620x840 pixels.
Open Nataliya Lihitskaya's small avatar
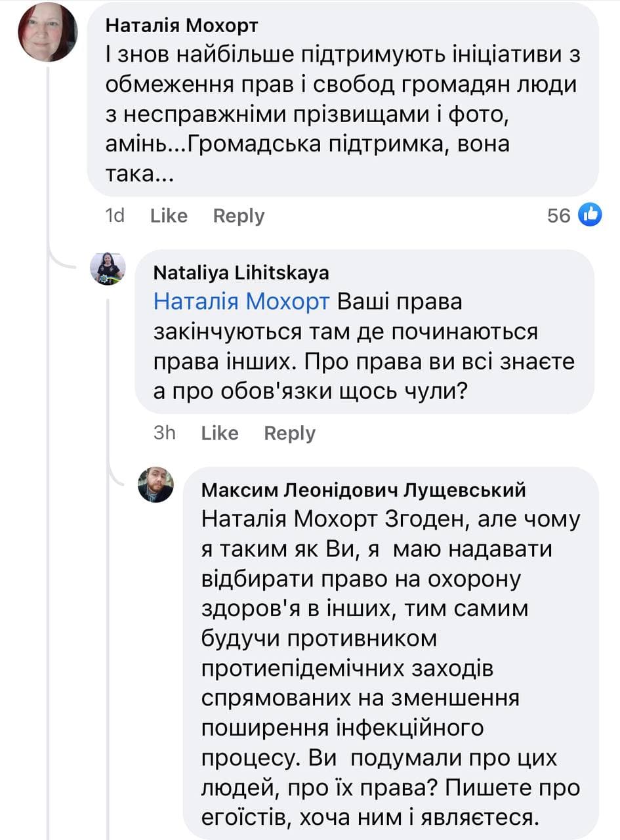pos(108,268)
